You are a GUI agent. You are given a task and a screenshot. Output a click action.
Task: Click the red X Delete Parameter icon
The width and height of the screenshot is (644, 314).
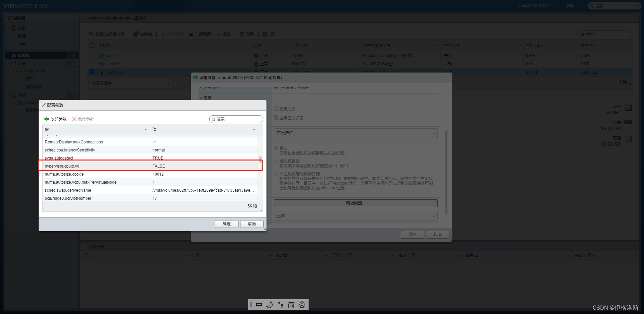click(74, 119)
